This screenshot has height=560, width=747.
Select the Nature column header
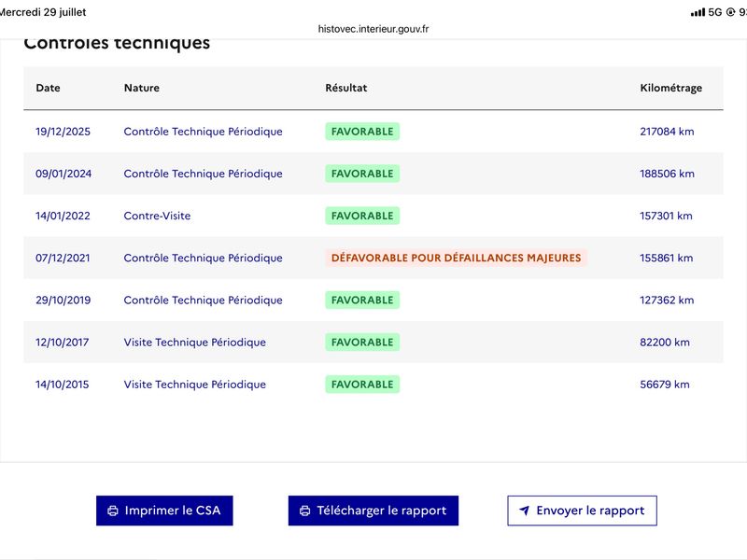click(142, 88)
